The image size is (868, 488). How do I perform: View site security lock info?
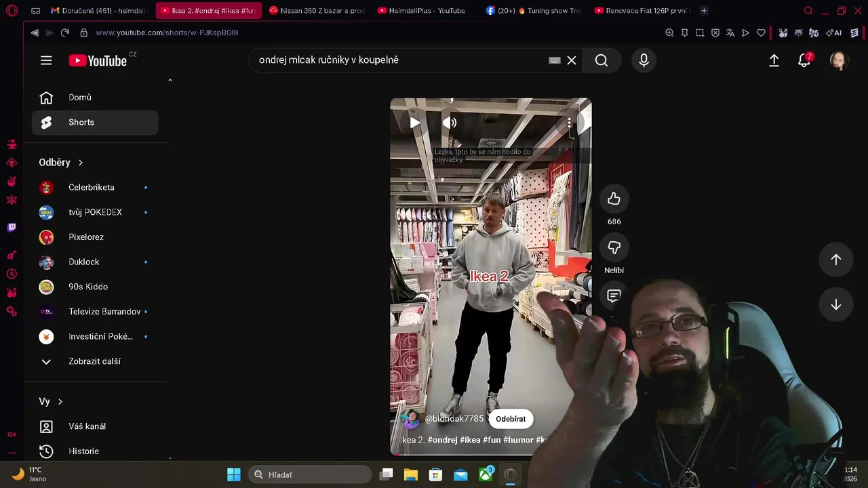tap(84, 33)
